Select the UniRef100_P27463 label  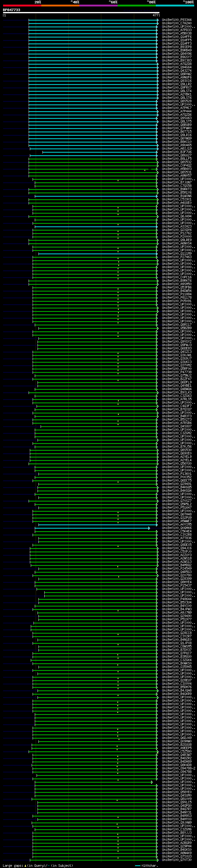click(176, 257)
